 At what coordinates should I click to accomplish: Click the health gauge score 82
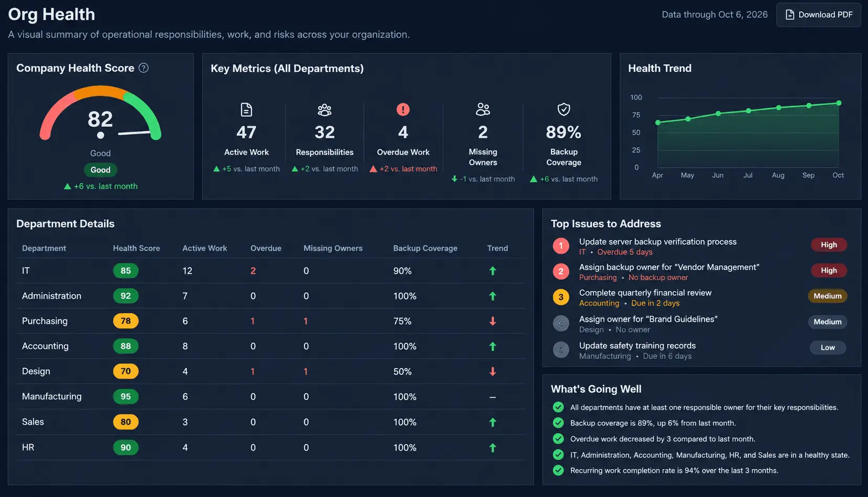[x=100, y=119]
